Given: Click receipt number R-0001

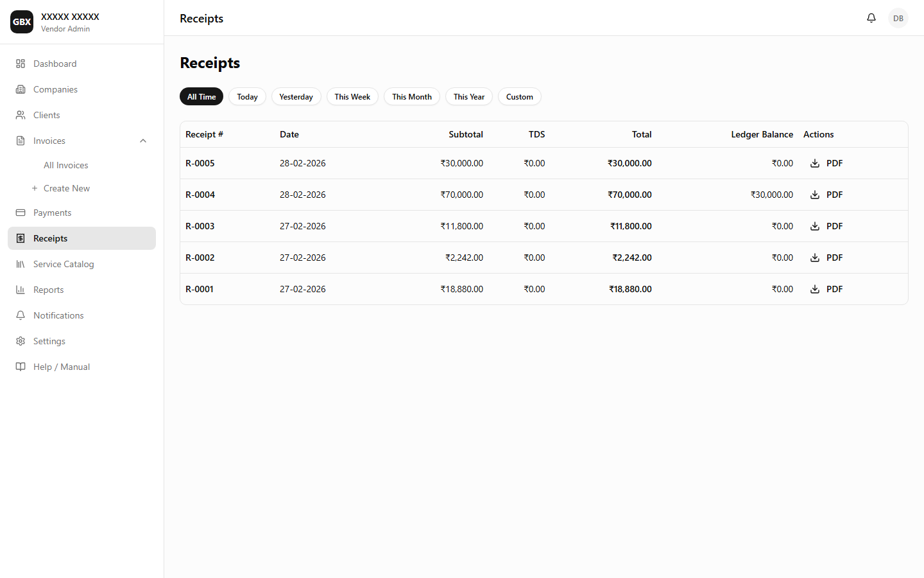Looking at the screenshot, I should [x=200, y=289].
